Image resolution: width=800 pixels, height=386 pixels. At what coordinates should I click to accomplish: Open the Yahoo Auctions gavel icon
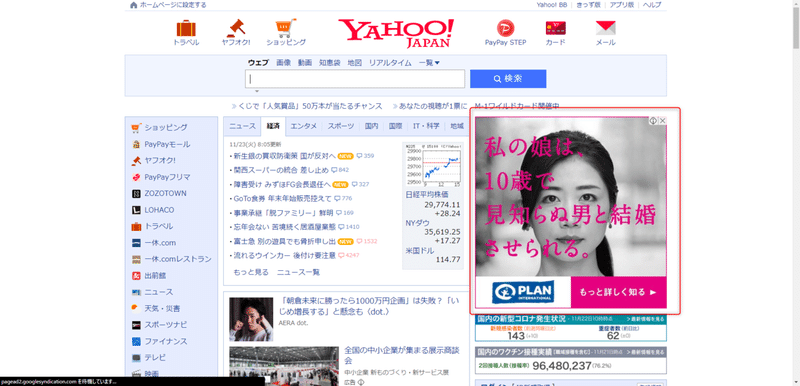point(236,28)
